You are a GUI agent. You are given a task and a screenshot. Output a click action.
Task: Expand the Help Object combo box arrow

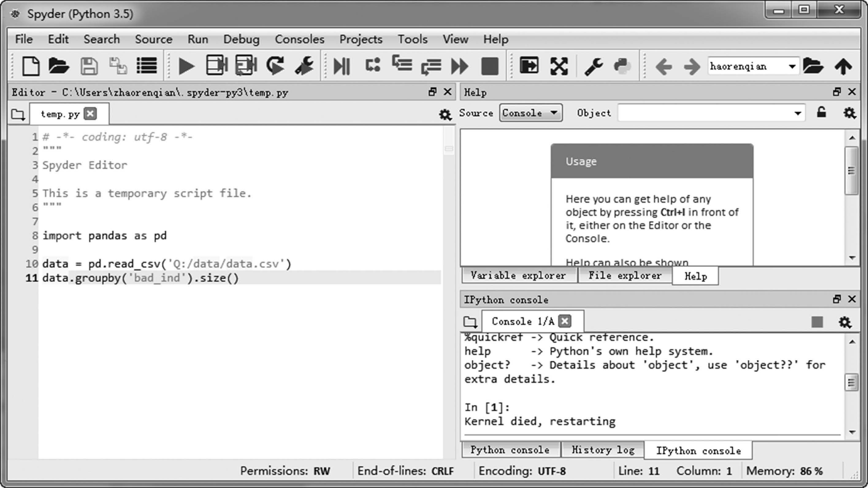click(797, 113)
